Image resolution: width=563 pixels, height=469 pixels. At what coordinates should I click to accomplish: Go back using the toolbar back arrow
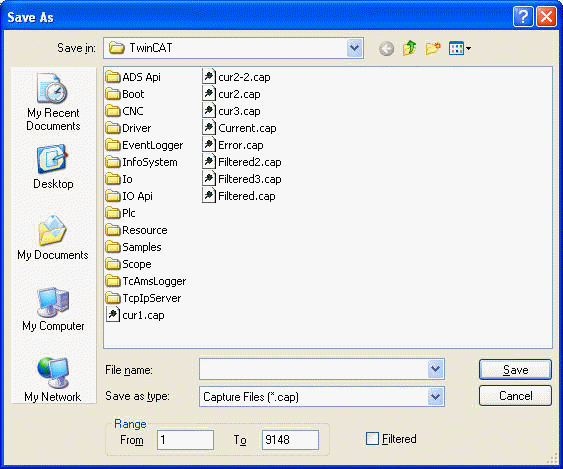click(386, 48)
